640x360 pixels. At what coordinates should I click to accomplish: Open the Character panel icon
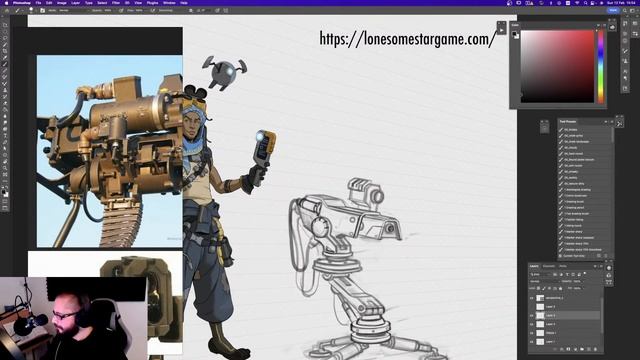[625, 71]
